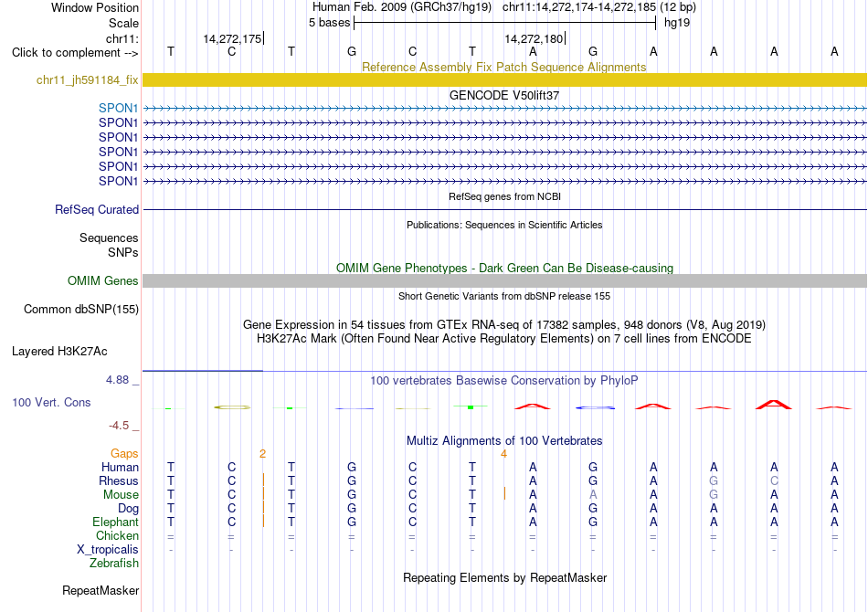Open the 100 Vert. Cons track label
The height and width of the screenshot is (612, 868).
[51, 403]
